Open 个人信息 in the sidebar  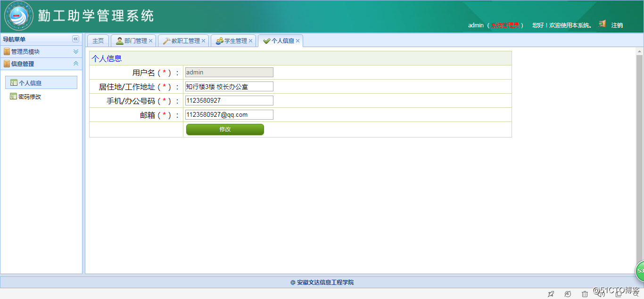(x=41, y=82)
